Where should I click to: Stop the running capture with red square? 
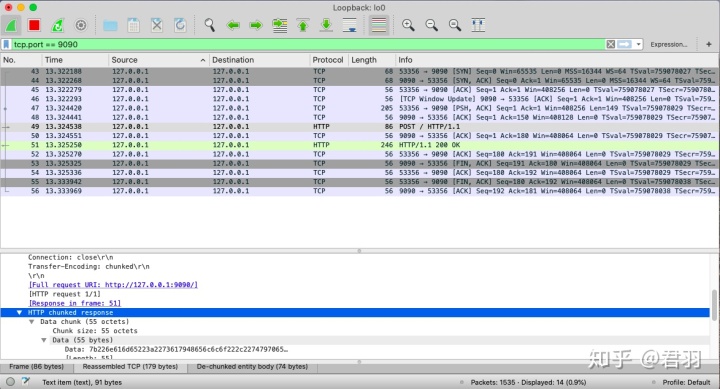tap(34, 25)
